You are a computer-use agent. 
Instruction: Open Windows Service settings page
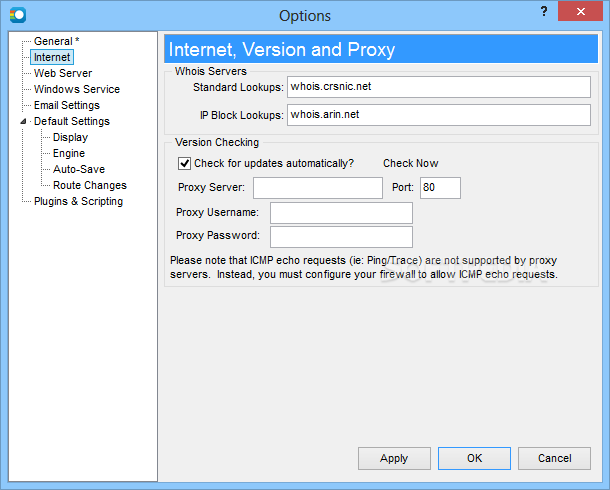(77, 89)
